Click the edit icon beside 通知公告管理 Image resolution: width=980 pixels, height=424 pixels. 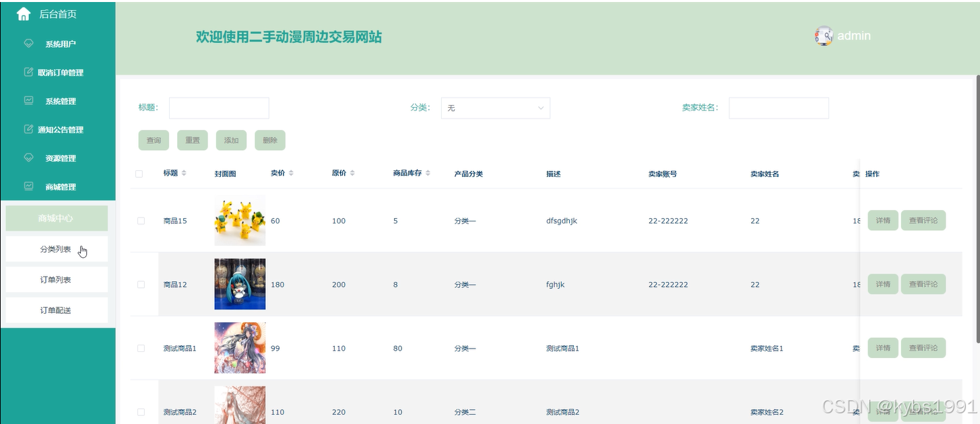(28, 129)
